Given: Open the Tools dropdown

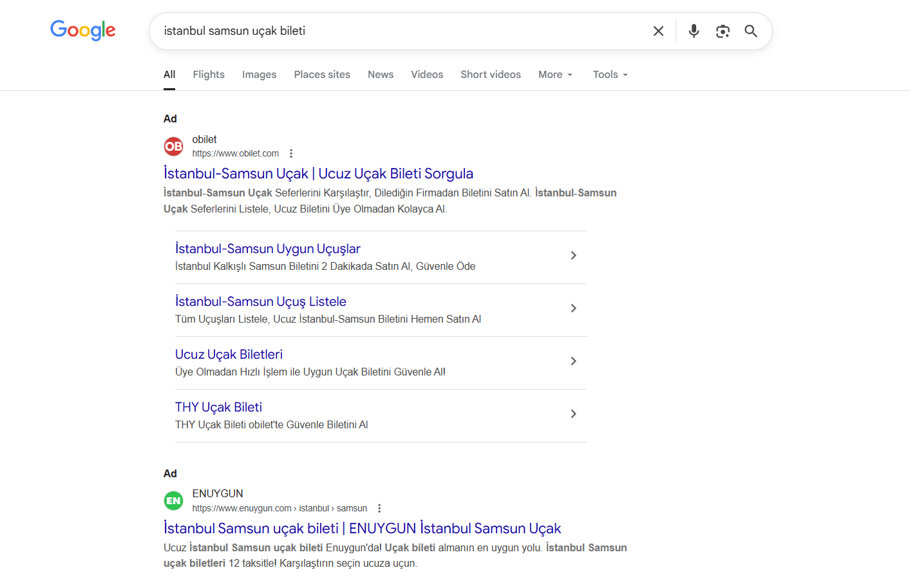Looking at the screenshot, I should pos(610,75).
